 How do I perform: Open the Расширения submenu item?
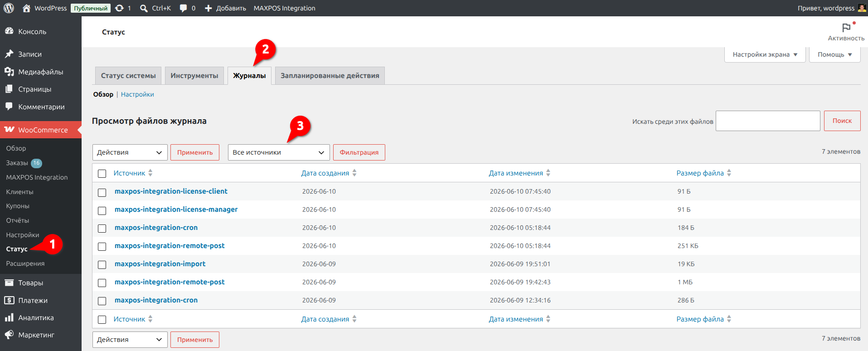25,263
